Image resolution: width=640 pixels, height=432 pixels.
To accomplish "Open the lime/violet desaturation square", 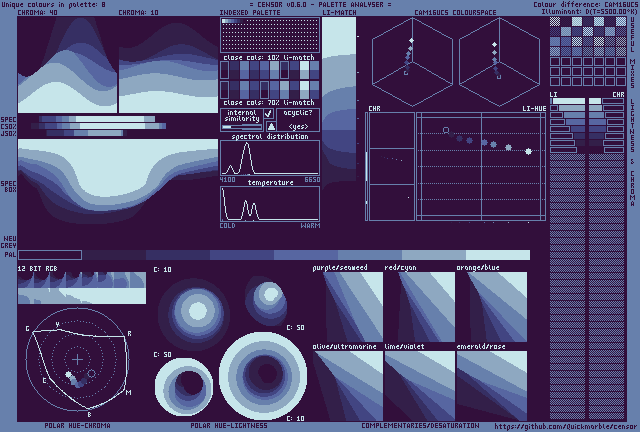I will tap(420, 386).
